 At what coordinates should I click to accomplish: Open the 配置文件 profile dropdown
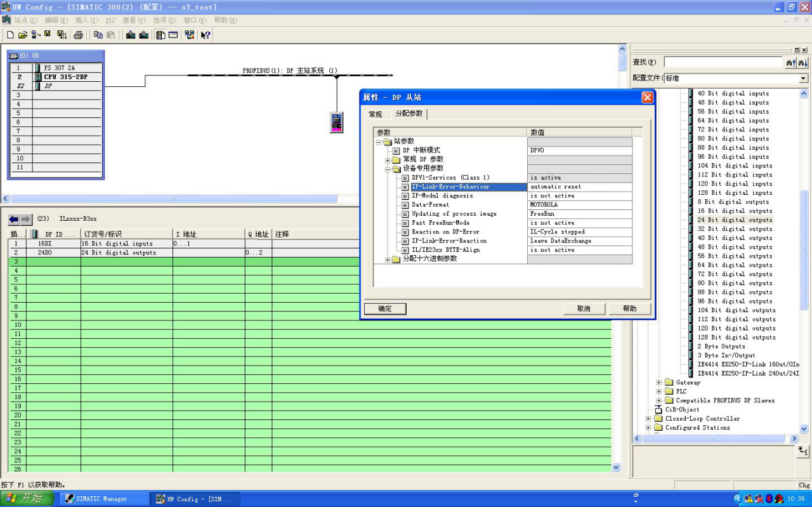coord(804,78)
